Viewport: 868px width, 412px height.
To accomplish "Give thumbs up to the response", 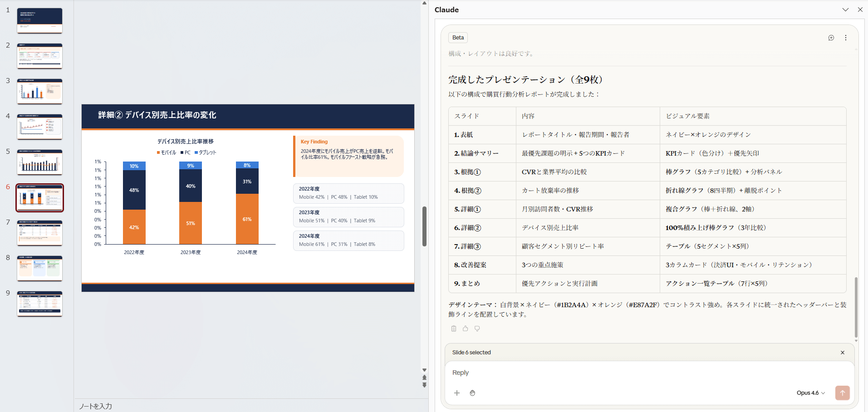I will 465,329.
